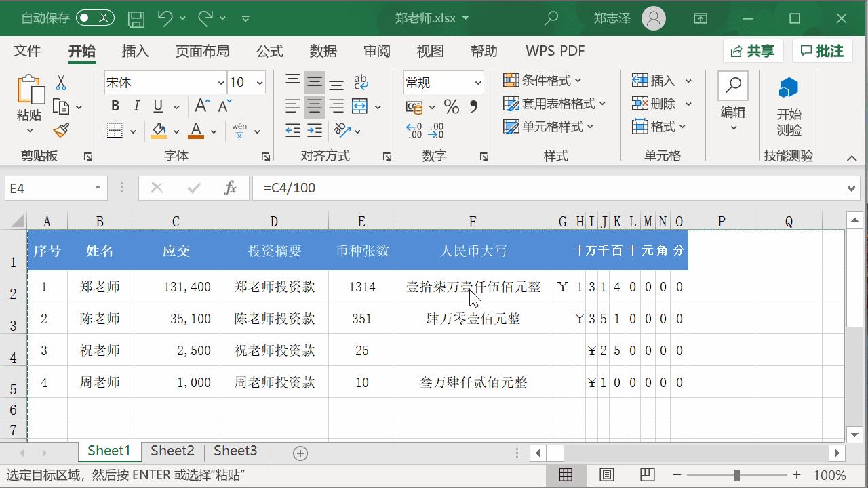The width and height of the screenshot is (868, 488).
Task: Open the 插入 ribbon tab
Action: pyautogui.click(x=135, y=51)
